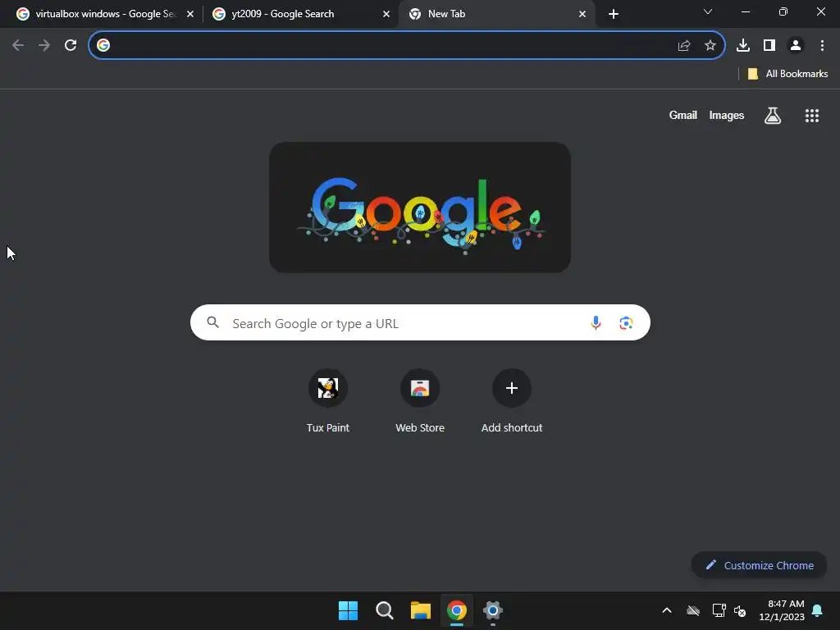Close the yt2009 tab
840x630 pixels.
386,14
